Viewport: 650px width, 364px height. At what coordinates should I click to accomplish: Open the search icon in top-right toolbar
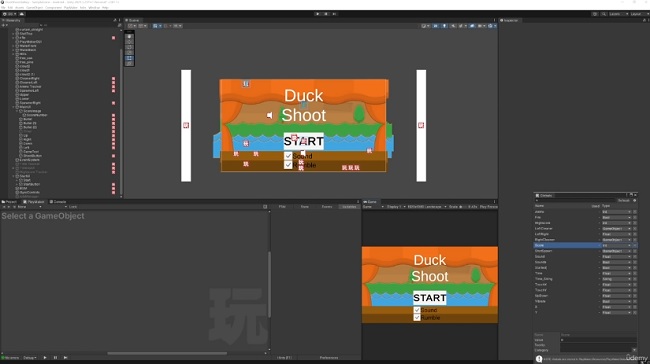pos(604,14)
